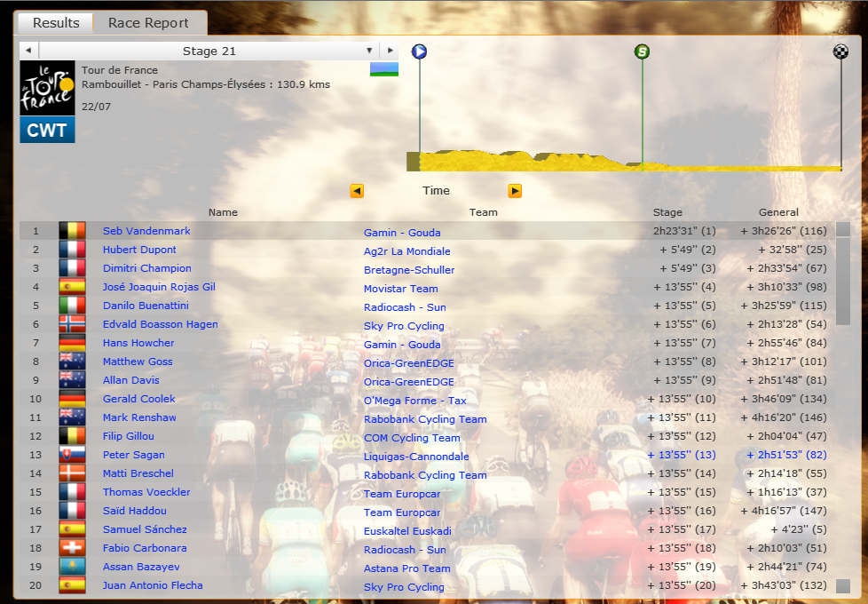Open the Race Report tab
The height and width of the screenshot is (604, 868).
point(148,23)
